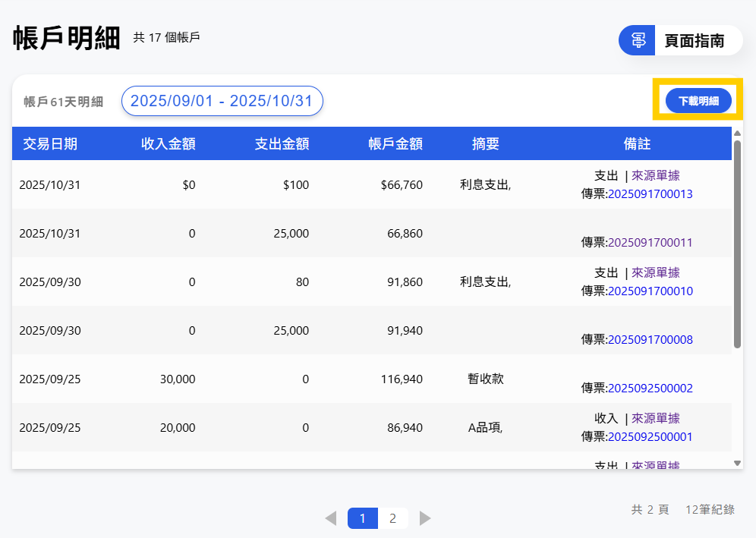
Task: Open date range picker 2025/09/01 - 2025/10/31
Action: 222,101
